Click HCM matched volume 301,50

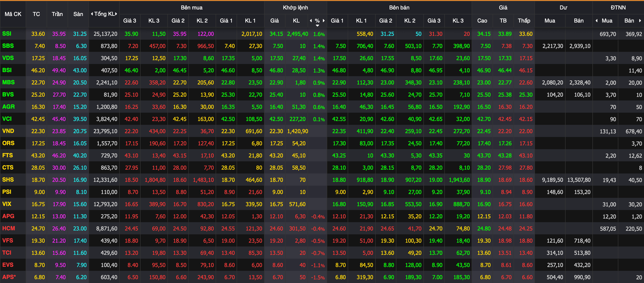(x=297, y=228)
